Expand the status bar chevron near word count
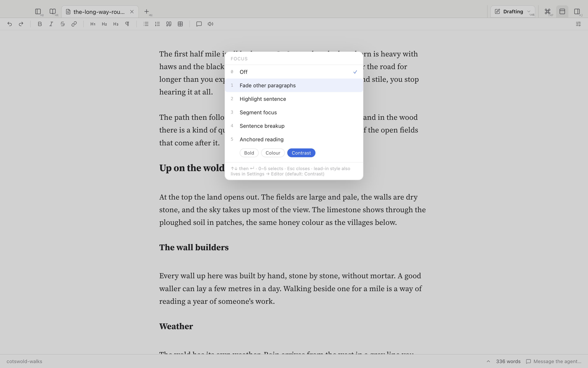The height and width of the screenshot is (368, 588). 488,361
